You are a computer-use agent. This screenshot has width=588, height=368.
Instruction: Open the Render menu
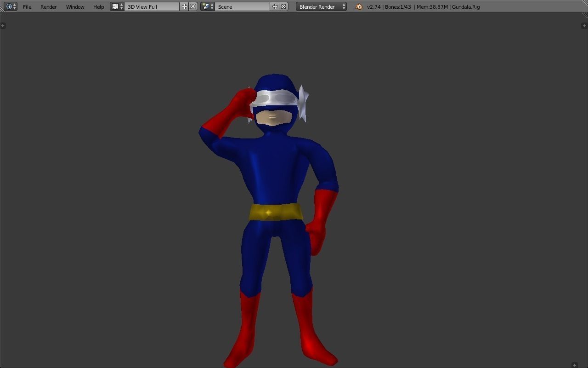point(48,7)
